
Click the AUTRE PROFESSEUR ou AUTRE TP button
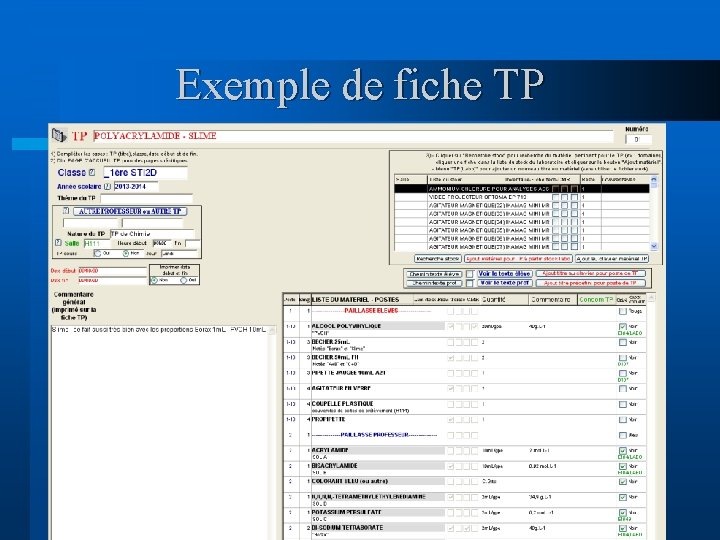pyautogui.click(x=130, y=211)
